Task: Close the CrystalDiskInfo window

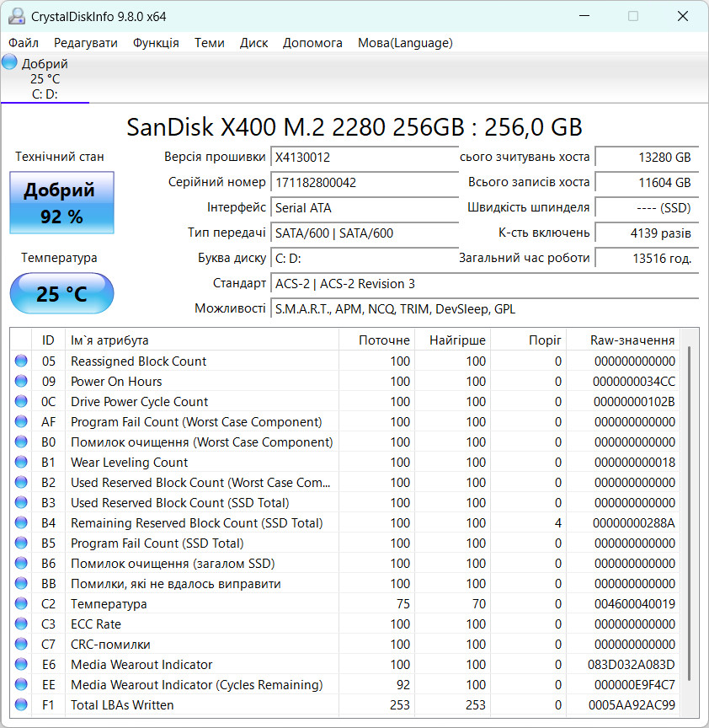Action: coord(683,16)
